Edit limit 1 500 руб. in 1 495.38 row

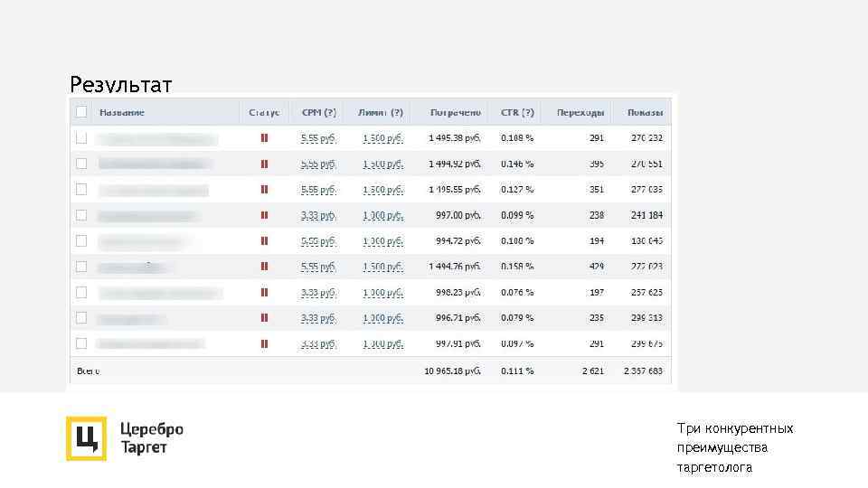[x=383, y=138]
